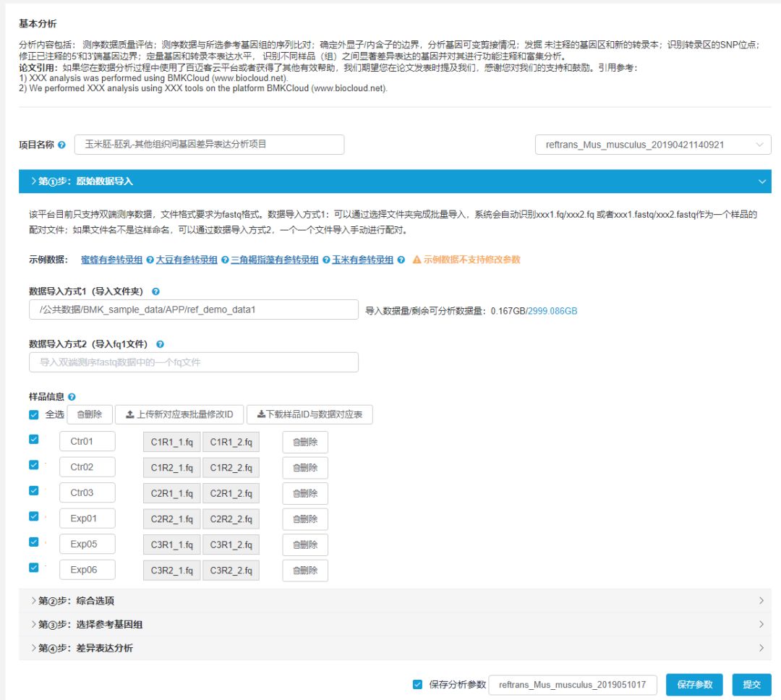Toggle the 保存分析参数 checkbox

pyautogui.click(x=417, y=684)
